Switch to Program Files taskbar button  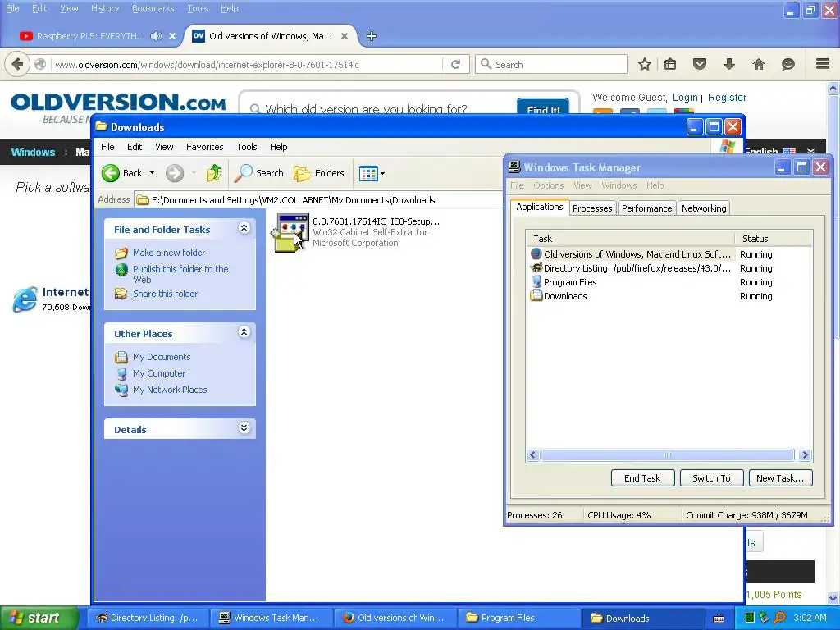521,618
